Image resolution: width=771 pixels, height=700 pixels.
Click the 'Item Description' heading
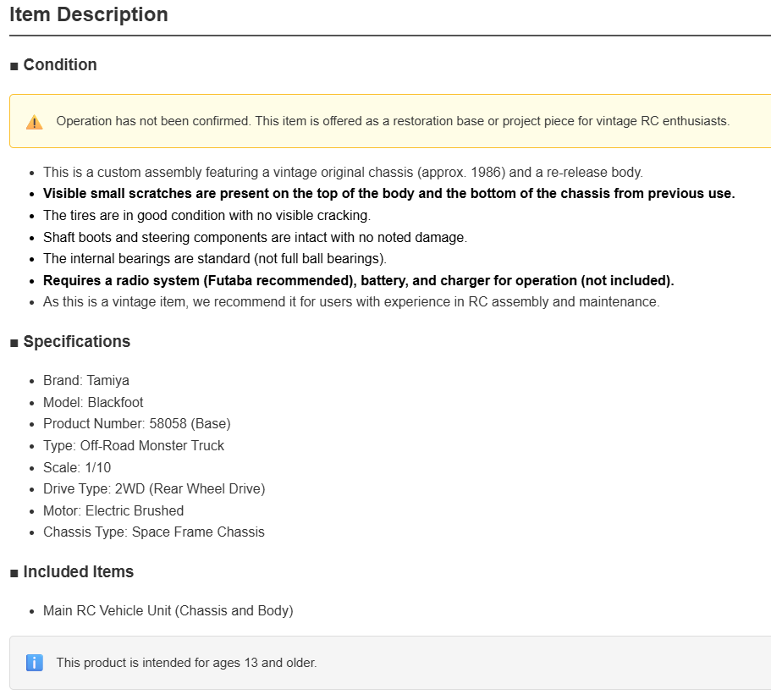[x=89, y=14]
